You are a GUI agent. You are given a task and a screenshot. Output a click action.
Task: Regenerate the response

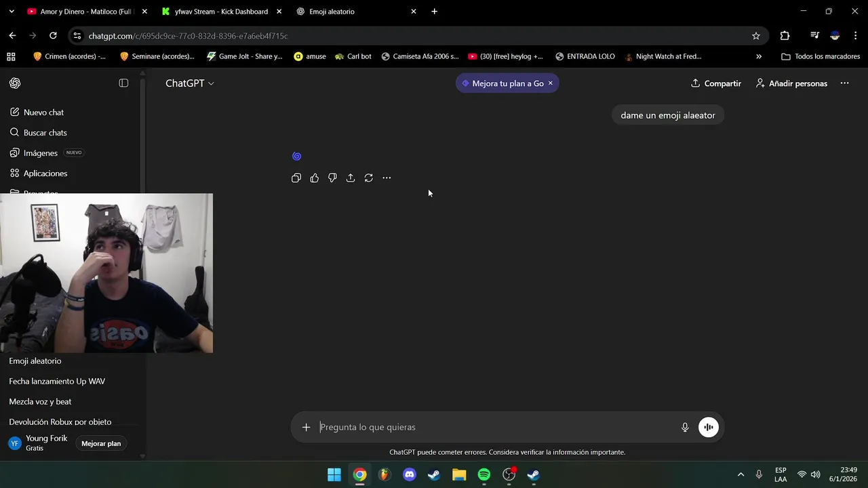pos(368,178)
